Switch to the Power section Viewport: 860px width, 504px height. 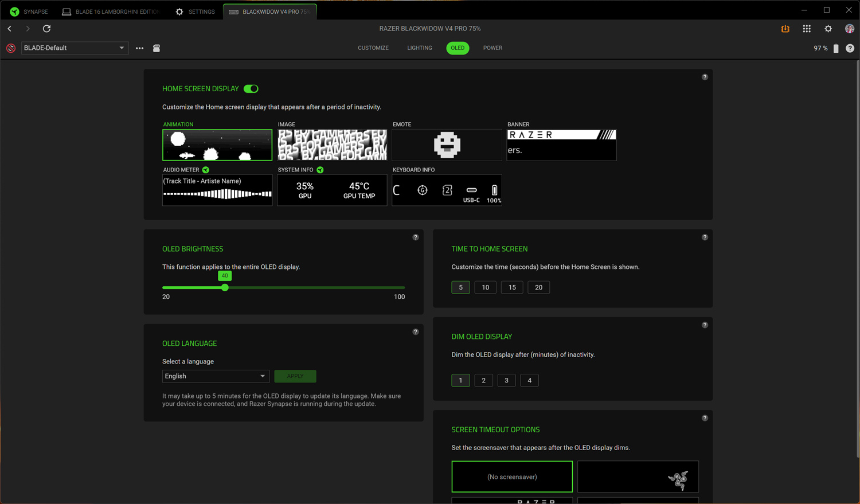[492, 48]
